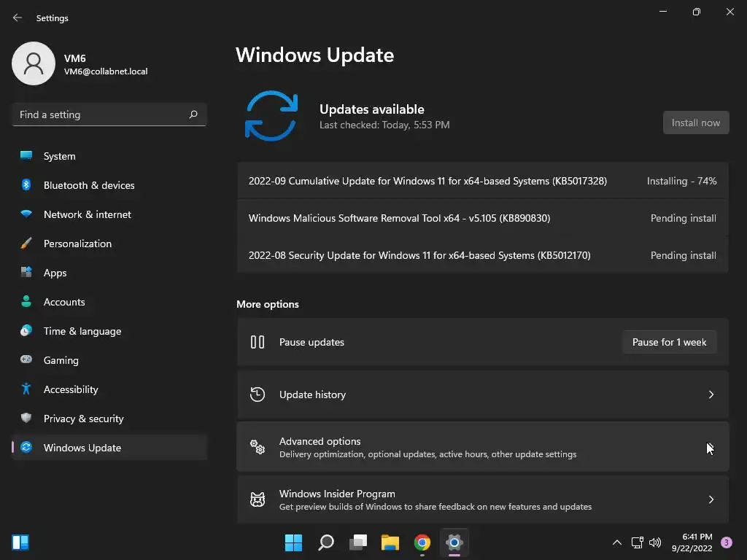Click the Apps sidebar icon
747x560 pixels.
[26, 273]
